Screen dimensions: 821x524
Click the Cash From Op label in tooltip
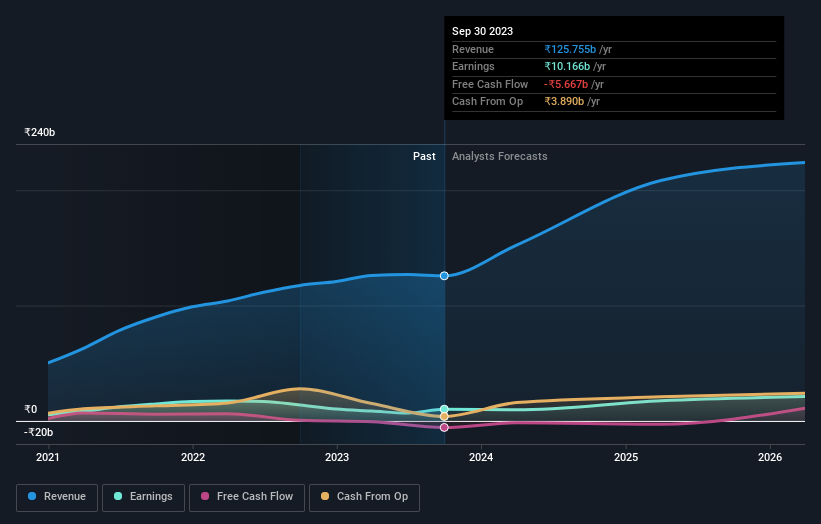point(487,102)
